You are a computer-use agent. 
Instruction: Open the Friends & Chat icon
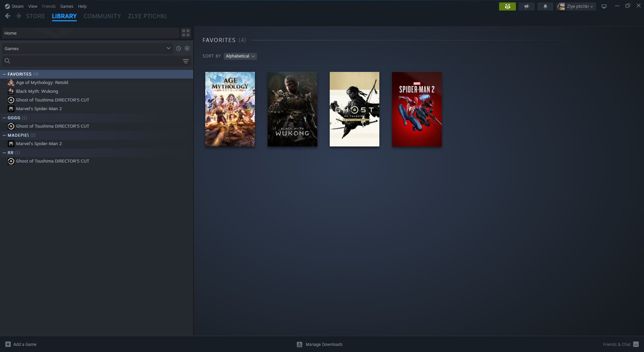(x=636, y=344)
